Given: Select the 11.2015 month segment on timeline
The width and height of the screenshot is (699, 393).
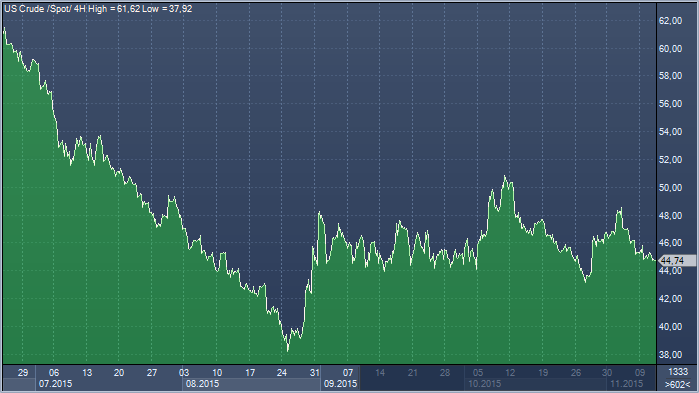Looking at the screenshot, I should click(631, 384).
